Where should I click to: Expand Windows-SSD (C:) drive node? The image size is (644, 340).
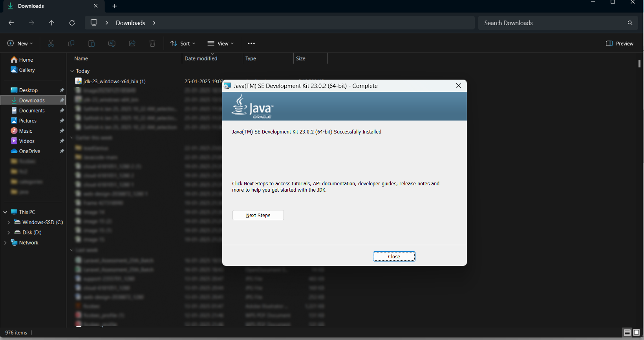[x=9, y=222]
